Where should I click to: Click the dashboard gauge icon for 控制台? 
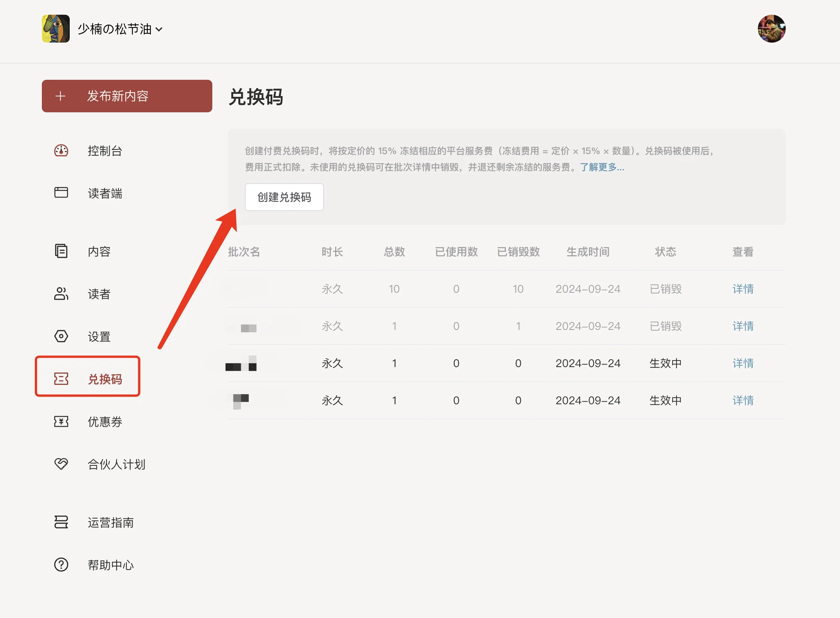coord(61,151)
